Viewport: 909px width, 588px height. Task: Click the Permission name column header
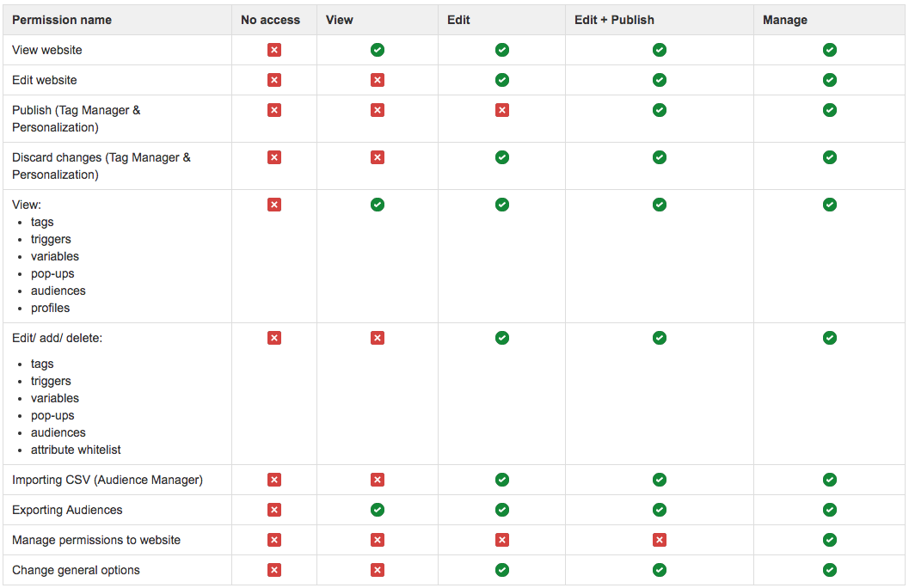(62, 20)
